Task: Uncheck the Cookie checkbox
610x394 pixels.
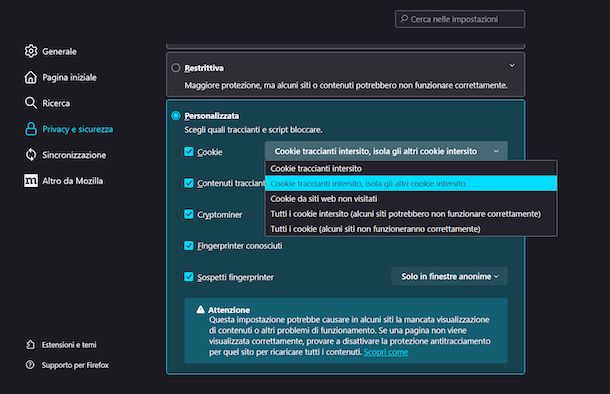Action: coord(189,152)
